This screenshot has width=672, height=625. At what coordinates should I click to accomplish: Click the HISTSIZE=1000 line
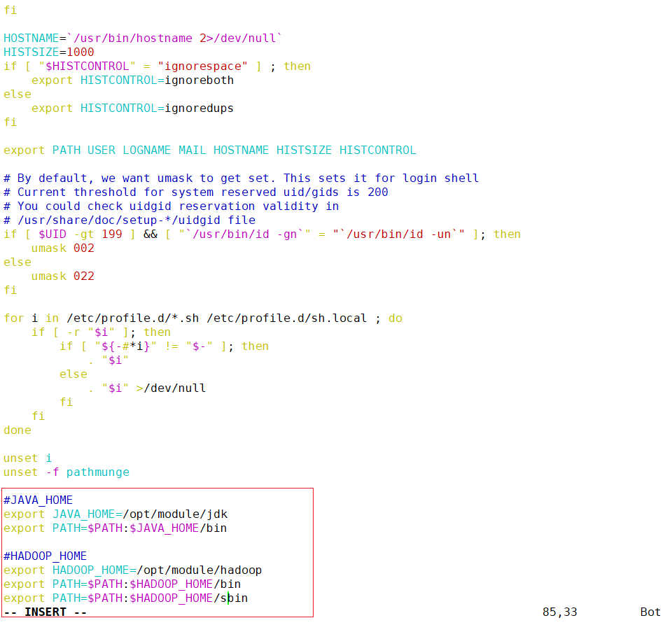(x=49, y=52)
